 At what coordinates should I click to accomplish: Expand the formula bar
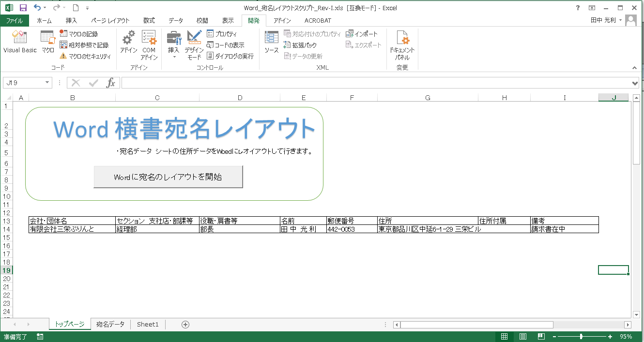pyautogui.click(x=635, y=83)
